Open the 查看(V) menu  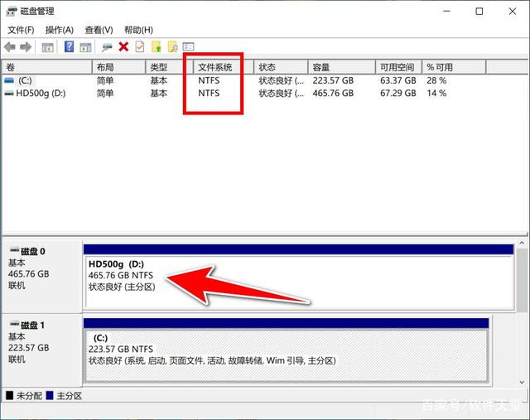tap(99, 30)
